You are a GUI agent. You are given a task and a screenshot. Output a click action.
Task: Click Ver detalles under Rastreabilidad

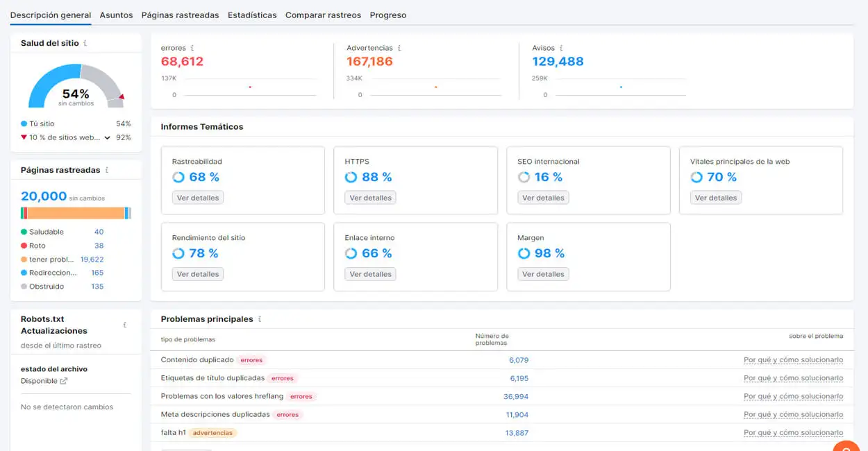198,198
